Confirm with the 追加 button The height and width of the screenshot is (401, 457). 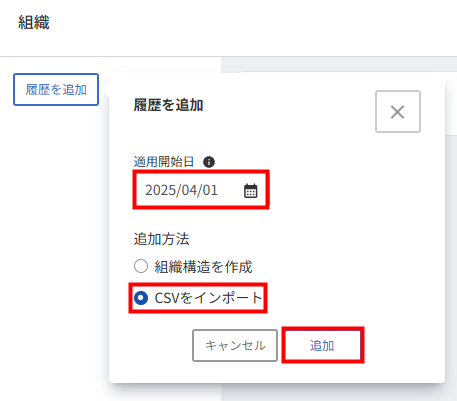coord(322,345)
